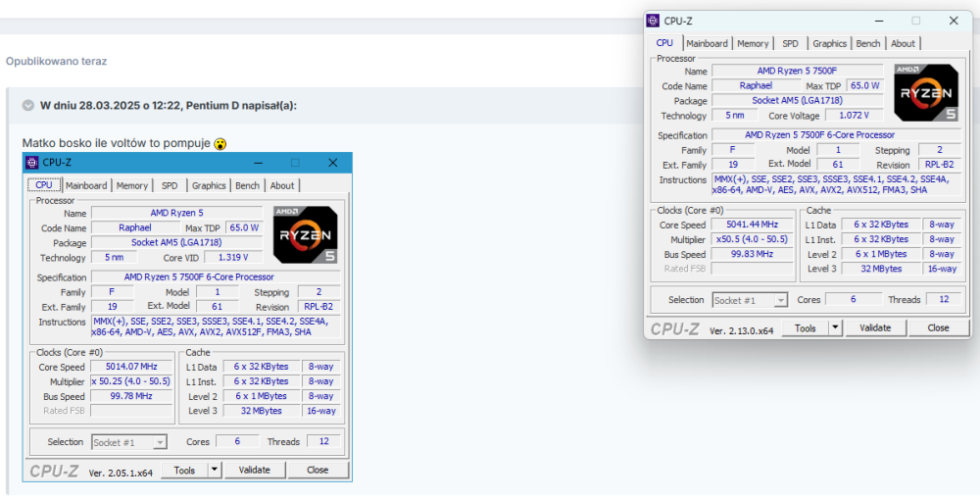Go to the Graphics tab in right CPU-Z window

[x=829, y=43]
